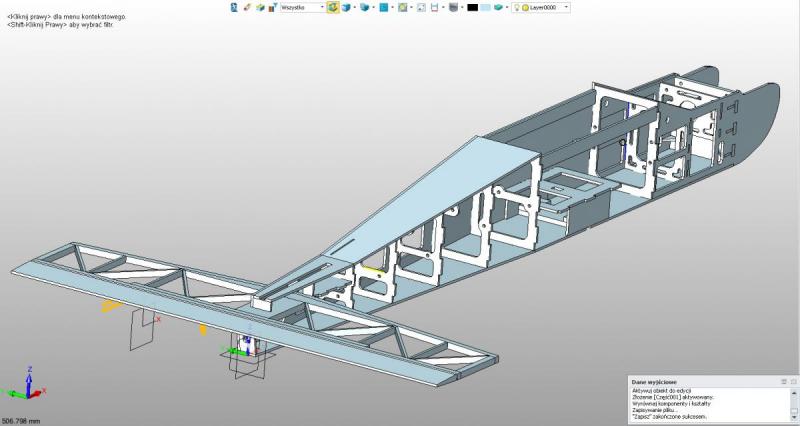The height and width of the screenshot is (426, 800).
Task: Click the pencil-shaped icon in the top toolbar
Action: coord(246,7)
